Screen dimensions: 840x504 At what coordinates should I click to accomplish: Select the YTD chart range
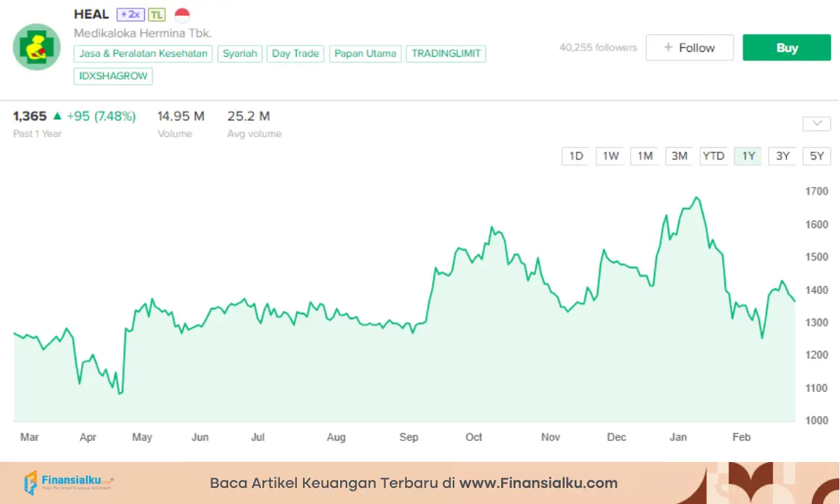pos(713,156)
